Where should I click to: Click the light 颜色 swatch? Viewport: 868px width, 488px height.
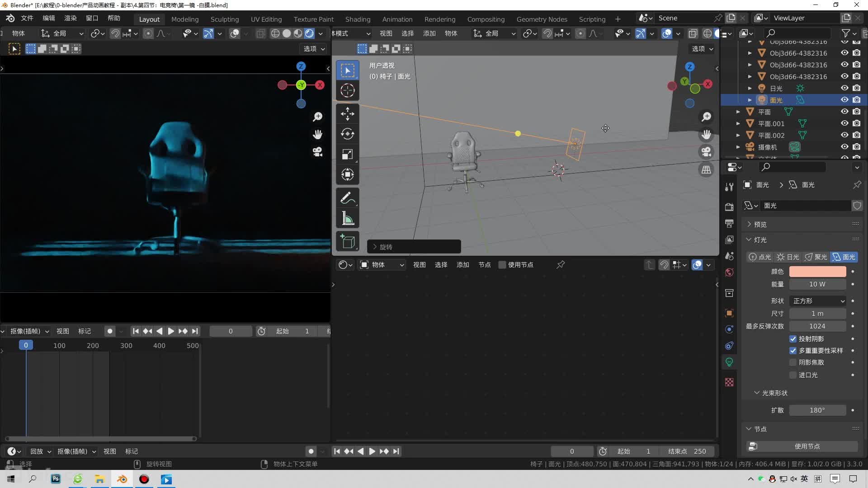(x=817, y=272)
